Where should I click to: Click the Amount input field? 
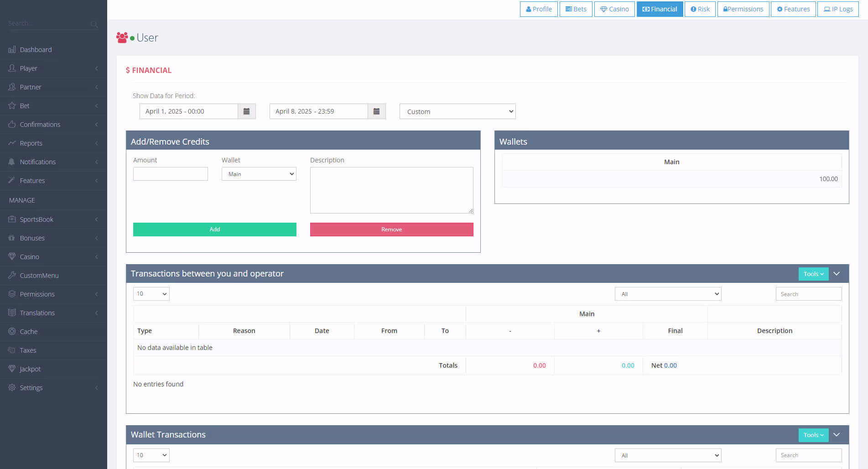point(170,174)
